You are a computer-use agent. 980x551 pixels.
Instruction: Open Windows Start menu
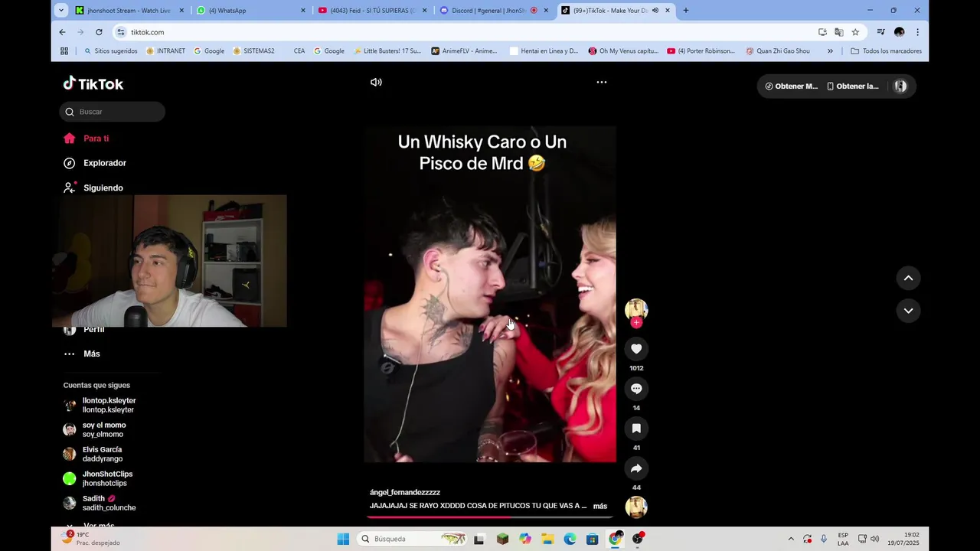click(343, 539)
